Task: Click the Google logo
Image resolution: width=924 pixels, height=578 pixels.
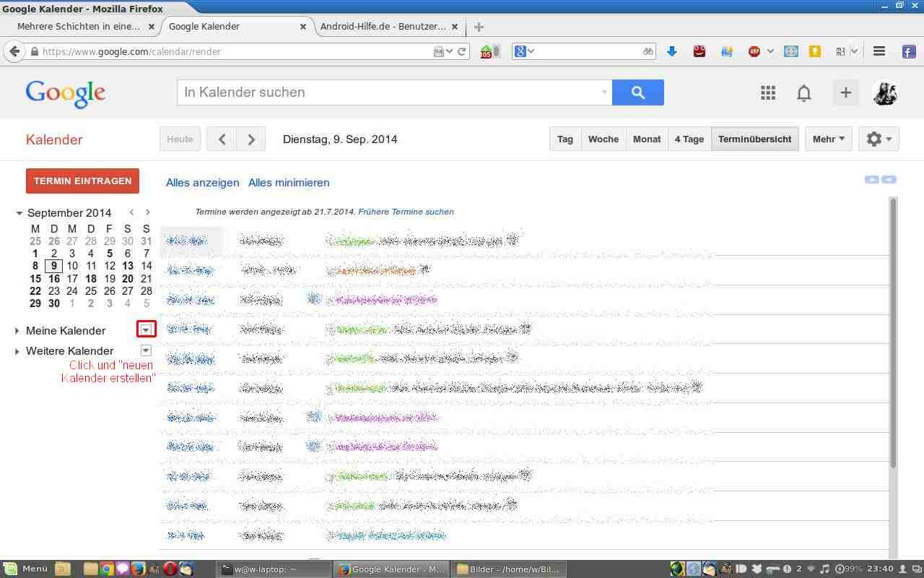Action: [x=66, y=93]
